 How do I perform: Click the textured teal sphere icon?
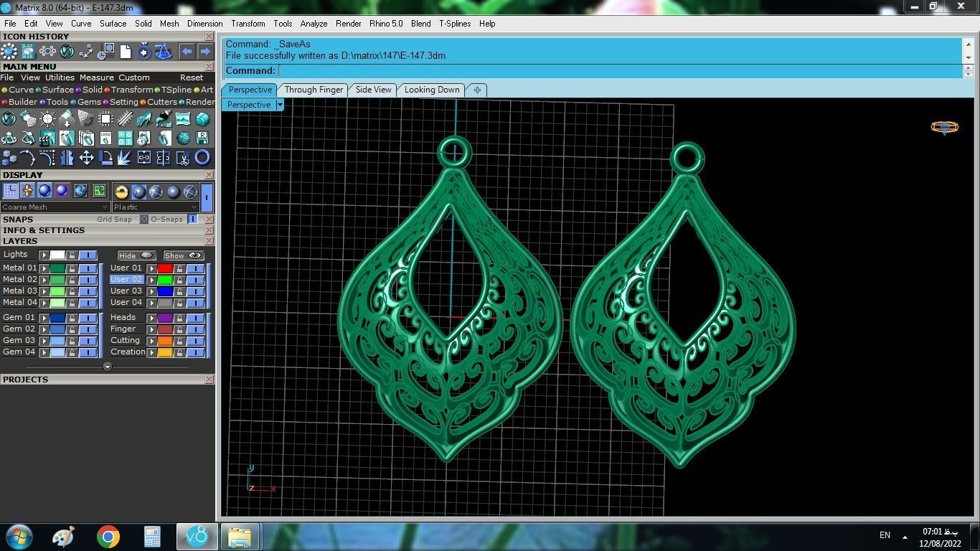tap(183, 138)
